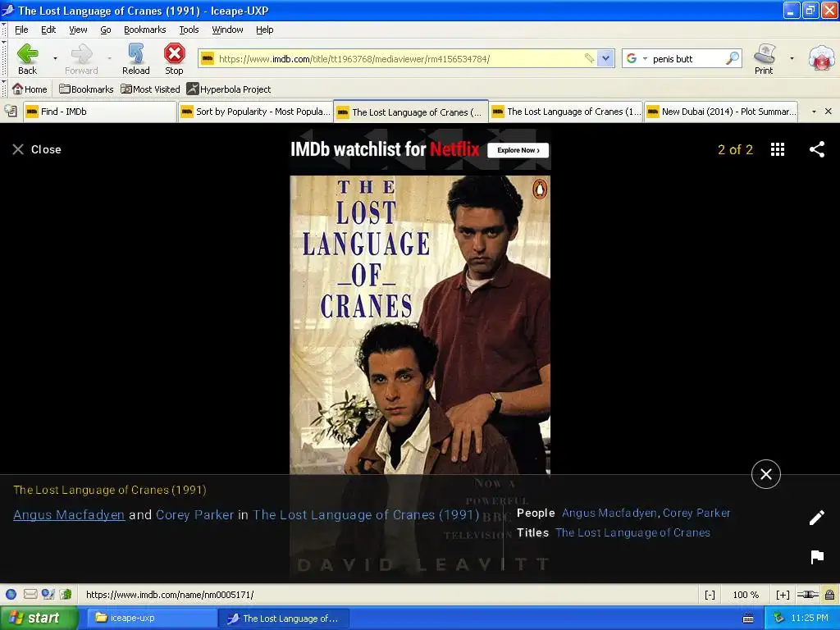
Task: Open Angus Macfadyen under People
Action: pos(610,513)
